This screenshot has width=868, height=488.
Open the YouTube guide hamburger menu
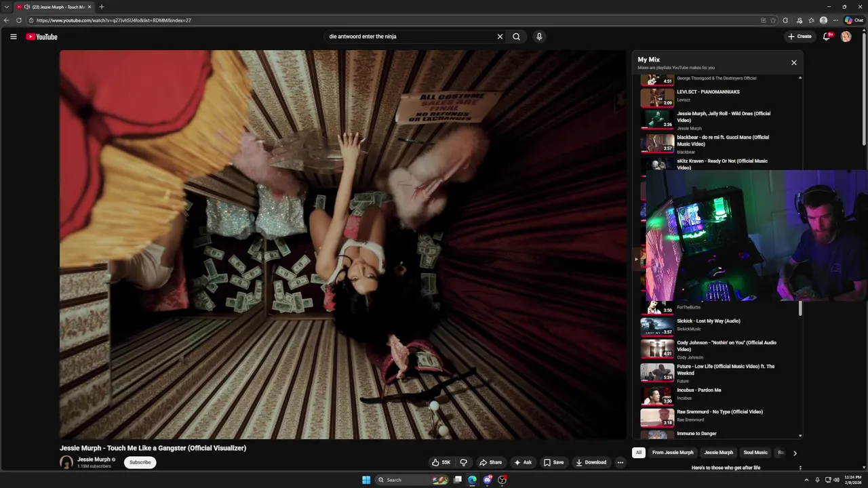pyautogui.click(x=13, y=37)
